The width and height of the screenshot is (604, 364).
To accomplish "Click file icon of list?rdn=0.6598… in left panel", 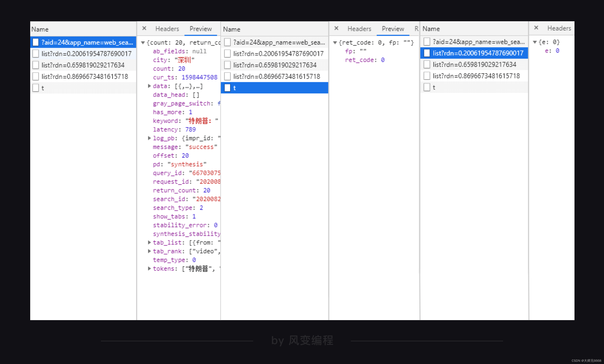I will 36,65.
